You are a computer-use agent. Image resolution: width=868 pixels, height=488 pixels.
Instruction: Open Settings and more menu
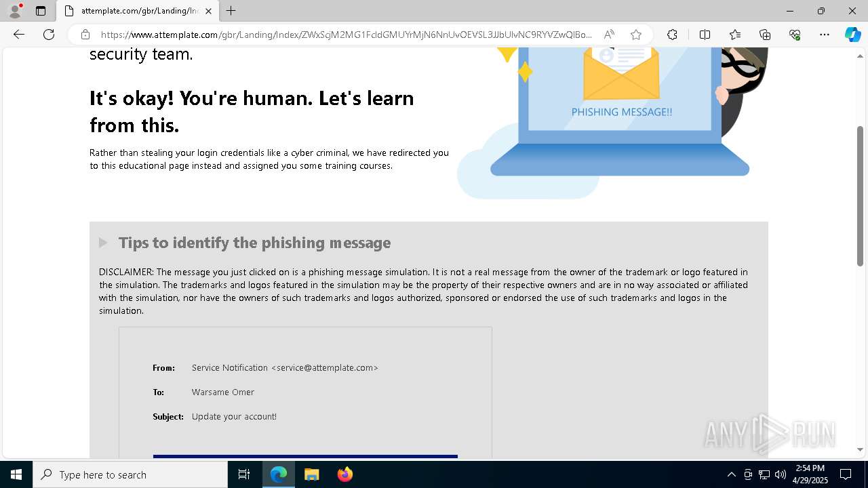click(825, 35)
